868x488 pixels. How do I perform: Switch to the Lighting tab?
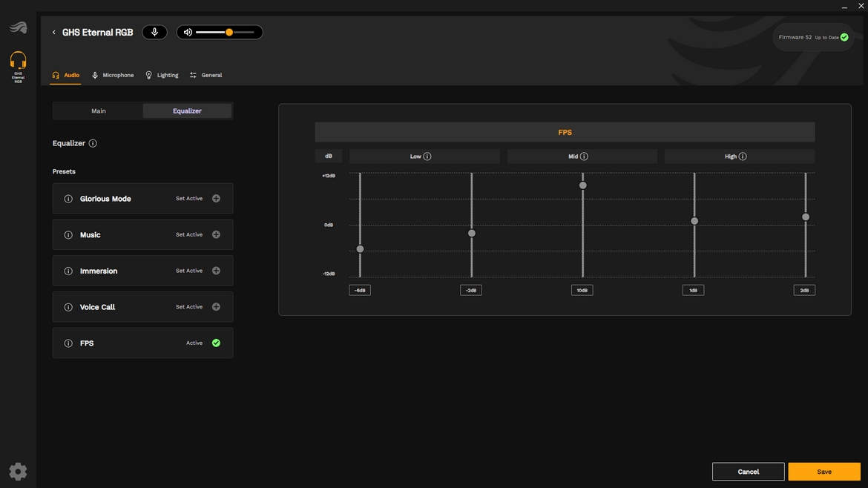coord(162,75)
